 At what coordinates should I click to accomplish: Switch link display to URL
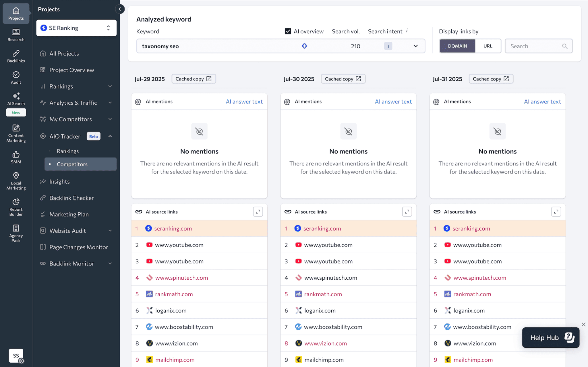point(488,46)
